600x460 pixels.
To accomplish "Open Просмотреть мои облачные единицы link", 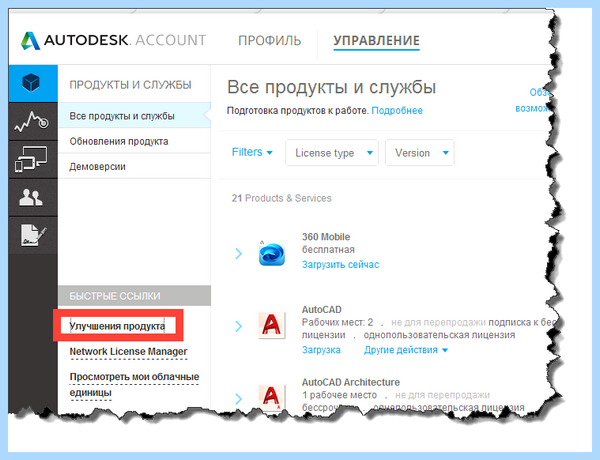I will coord(134,385).
